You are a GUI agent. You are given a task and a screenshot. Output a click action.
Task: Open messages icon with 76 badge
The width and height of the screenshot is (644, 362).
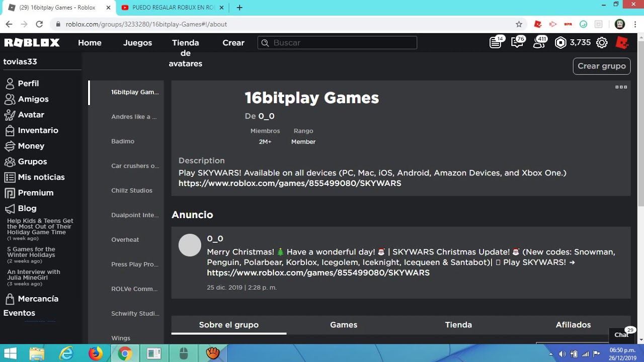point(517,43)
